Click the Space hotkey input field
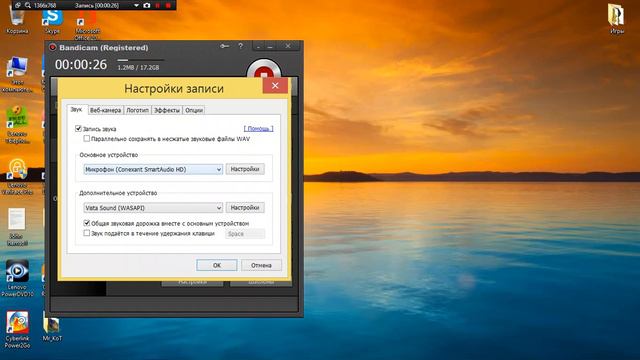 click(x=245, y=234)
